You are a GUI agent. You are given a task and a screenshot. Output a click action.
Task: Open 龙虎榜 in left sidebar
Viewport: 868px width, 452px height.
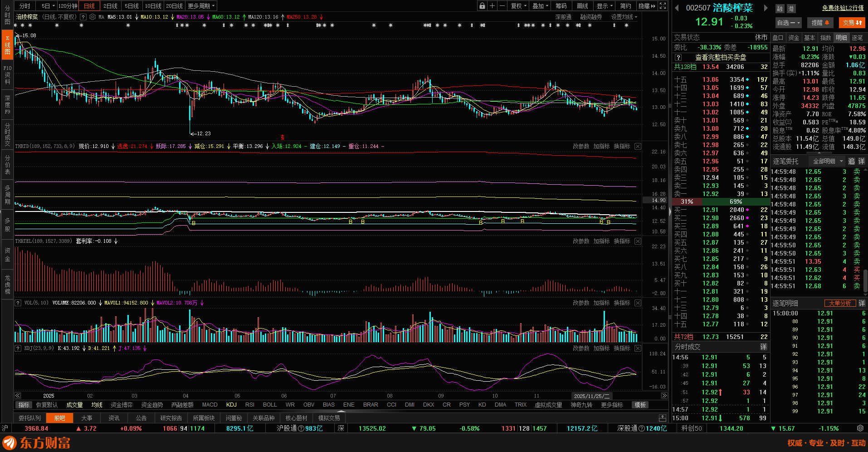pos(7,285)
